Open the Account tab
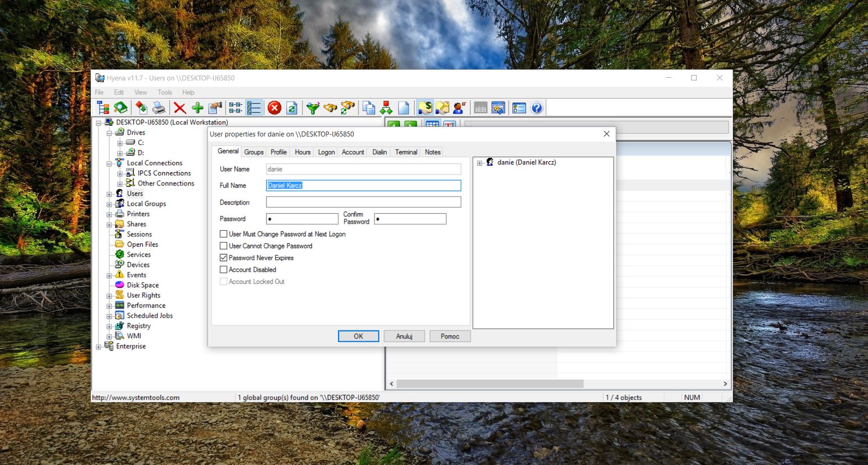This screenshot has height=465, width=868. coord(353,152)
